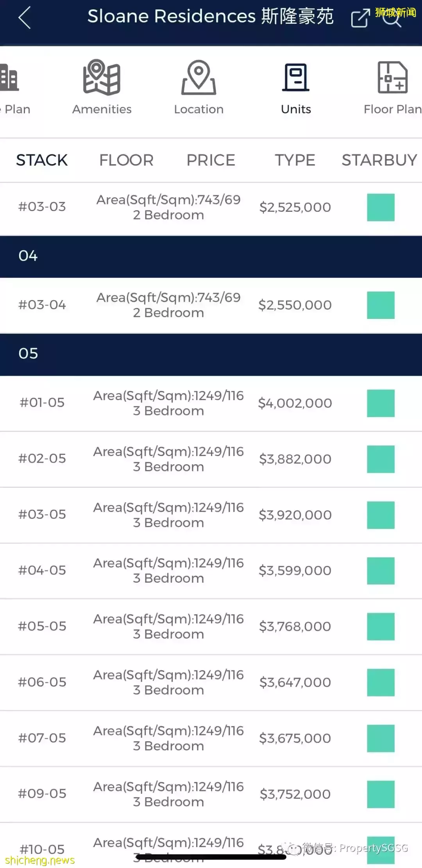Tap the share export icon
This screenshot has height=868, width=422.
(359, 18)
